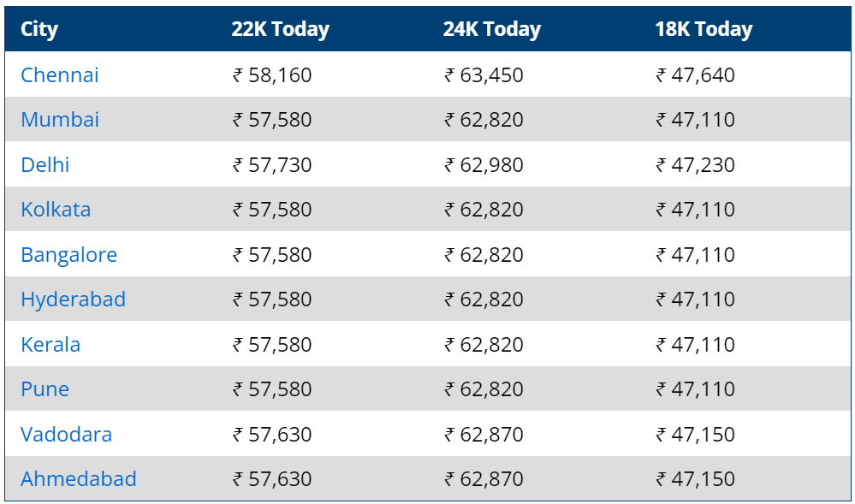855x504 pixels.
Task: Open the Mumbai city link
Action: click(x=60, y=120)
